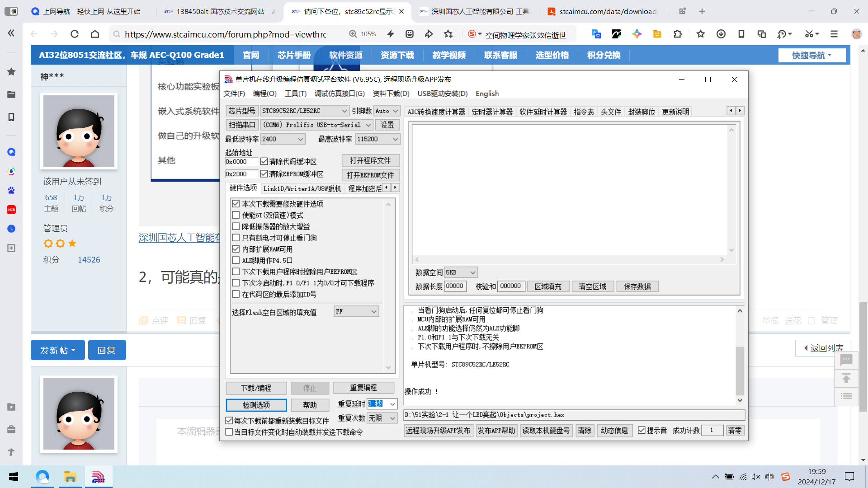Open the browser hamburger menu

(834, 34)
